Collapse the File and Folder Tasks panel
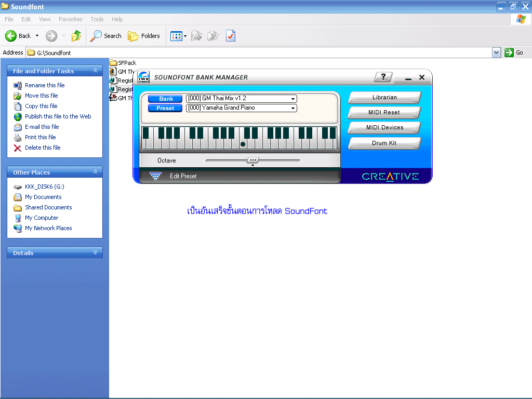 point(96,71)
